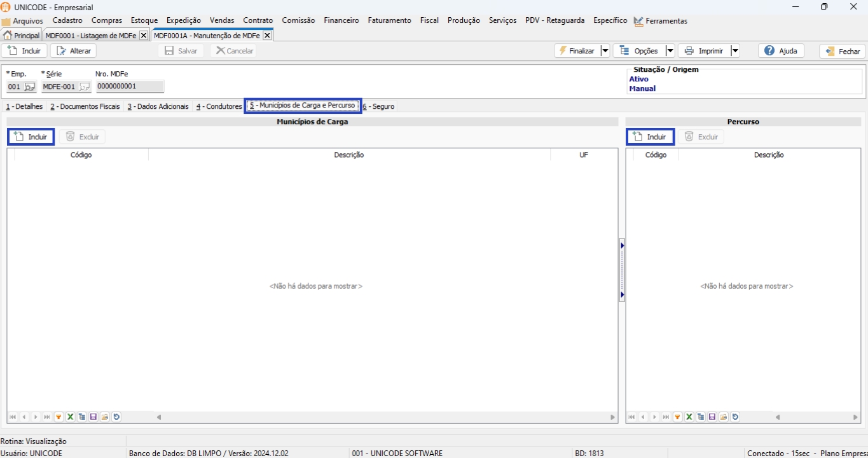Screen dimensions: 868x458
Task: Expand the Imprimir dropdown arrow
Action: [x=735, y=51]
